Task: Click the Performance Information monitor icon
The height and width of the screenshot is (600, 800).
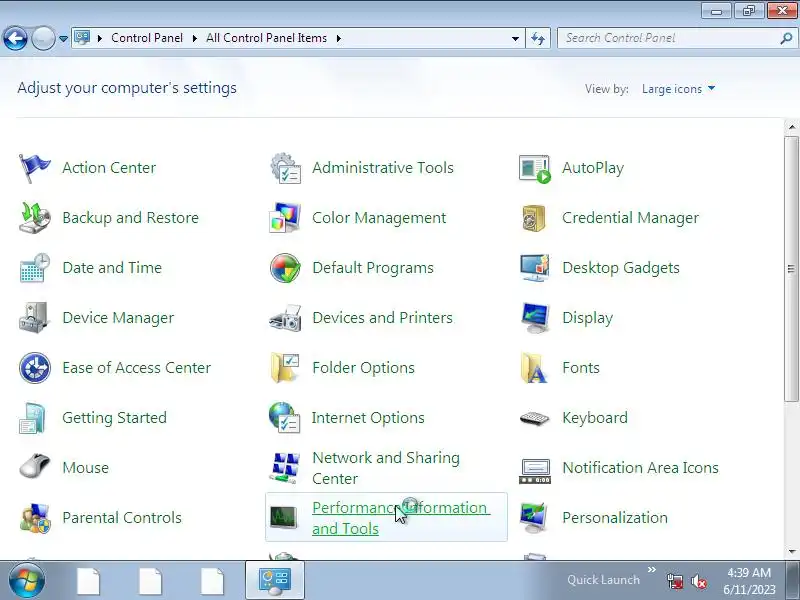Action: pos(284,518)
